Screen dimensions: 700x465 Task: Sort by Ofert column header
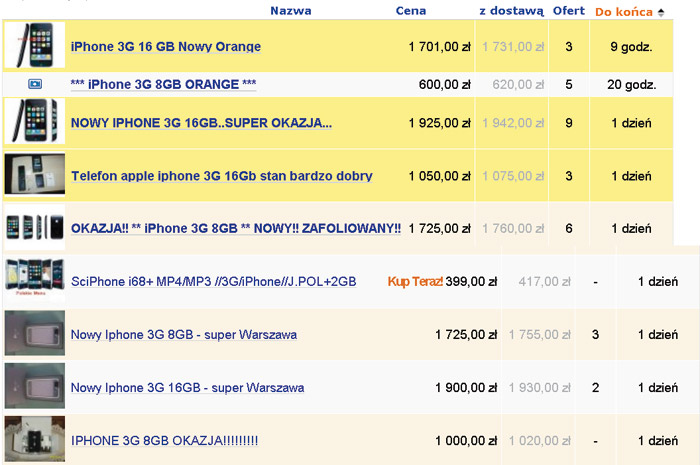coord(569,11)
